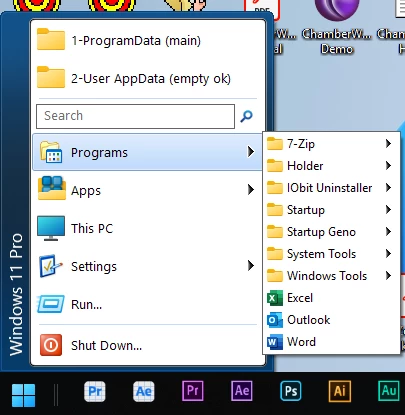The image size is (405, 415).
Task: Expand the System Tools submenu arrow
Action: tap(388, 254)
